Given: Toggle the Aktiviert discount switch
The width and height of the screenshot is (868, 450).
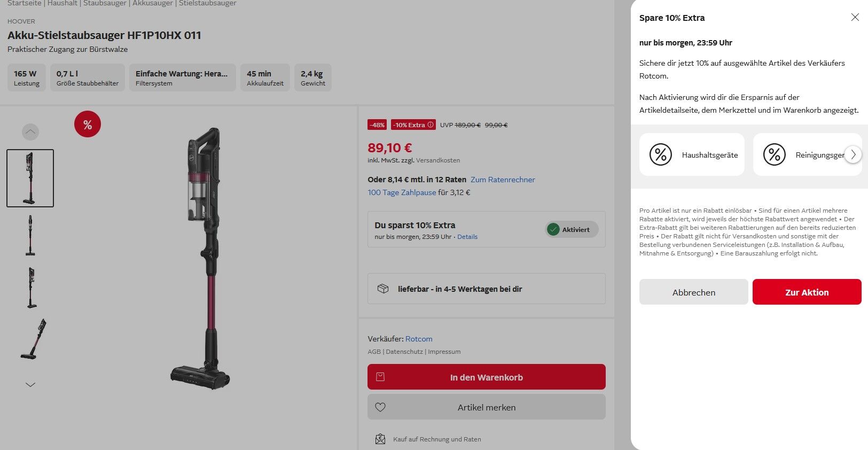Looking at the screenshot, I should click(x=571, y=230).
